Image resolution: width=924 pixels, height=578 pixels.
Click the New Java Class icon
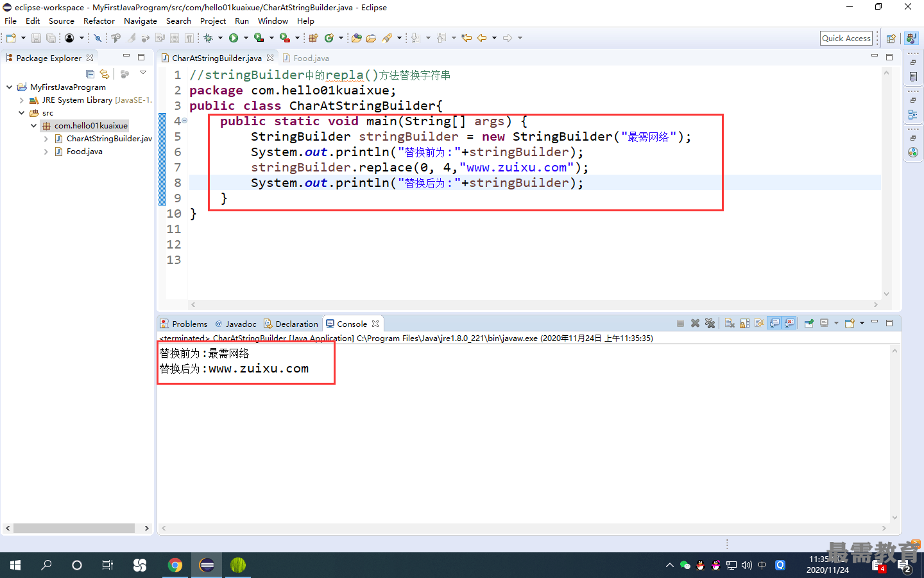pos(329,38)
